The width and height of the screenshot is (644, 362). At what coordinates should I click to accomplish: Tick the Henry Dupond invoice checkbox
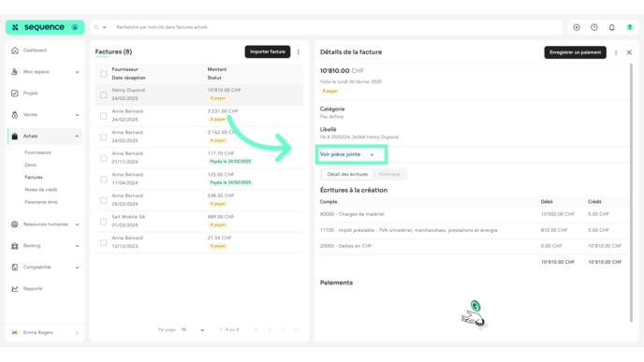point(104,94)
